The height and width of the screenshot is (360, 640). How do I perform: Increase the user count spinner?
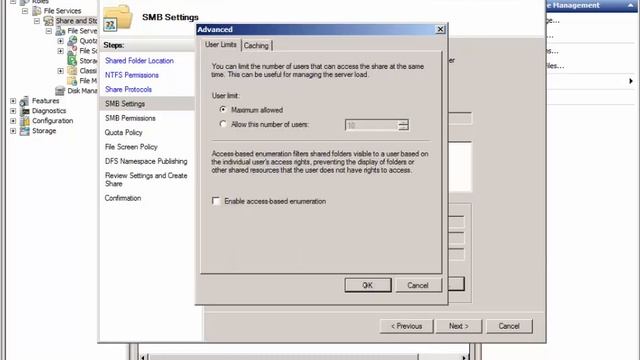403,122
